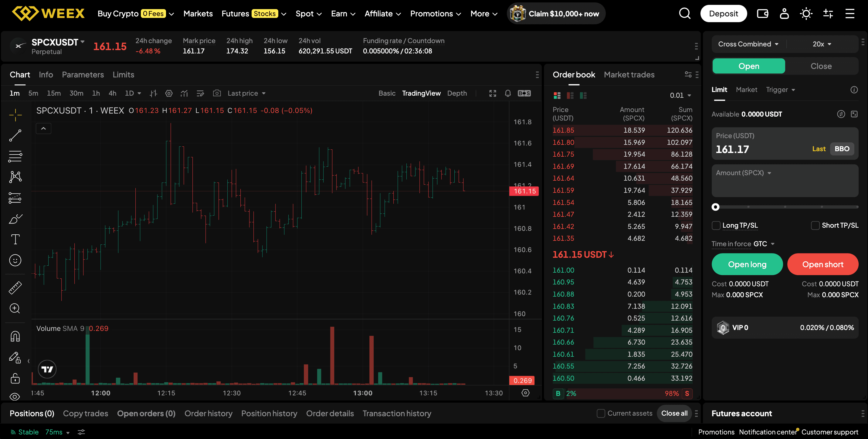
Task: Click the Open long button
Action: [x=747, y=264]
